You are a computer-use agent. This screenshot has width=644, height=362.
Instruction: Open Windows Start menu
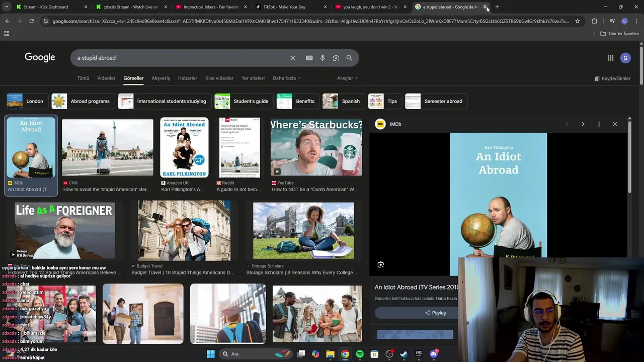click(211, 354)
